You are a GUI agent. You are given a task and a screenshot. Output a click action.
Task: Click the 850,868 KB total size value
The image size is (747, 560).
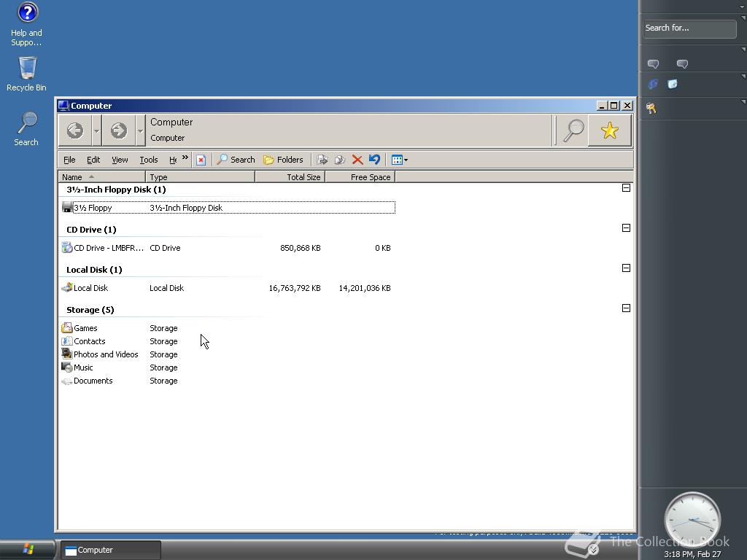point(300,248)
